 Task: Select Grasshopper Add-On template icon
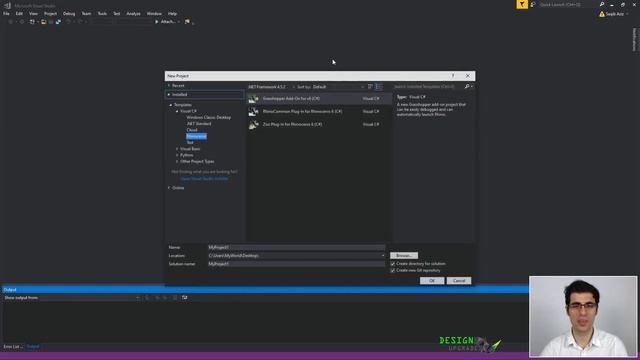[x=253, y=99]
